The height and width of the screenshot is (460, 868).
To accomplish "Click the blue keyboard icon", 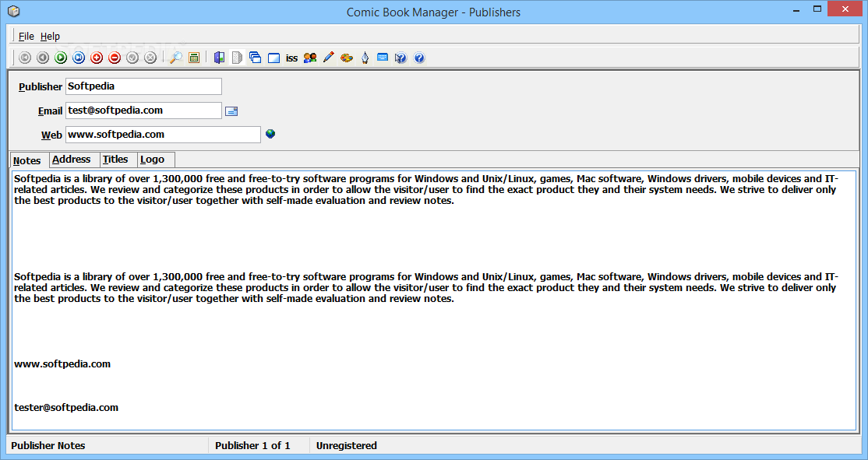I will pos(383,57).
